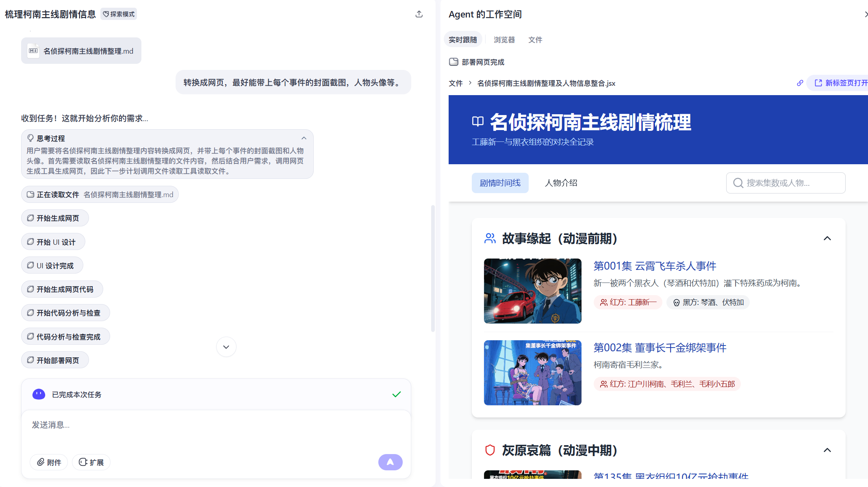Click the 红方: 工藤新一 tag

(x=628, y=302)
